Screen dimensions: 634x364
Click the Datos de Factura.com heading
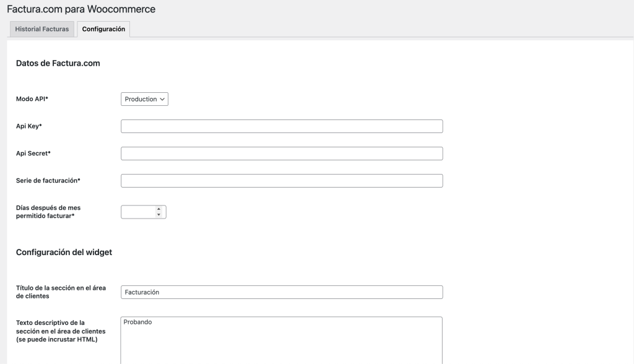58,63
